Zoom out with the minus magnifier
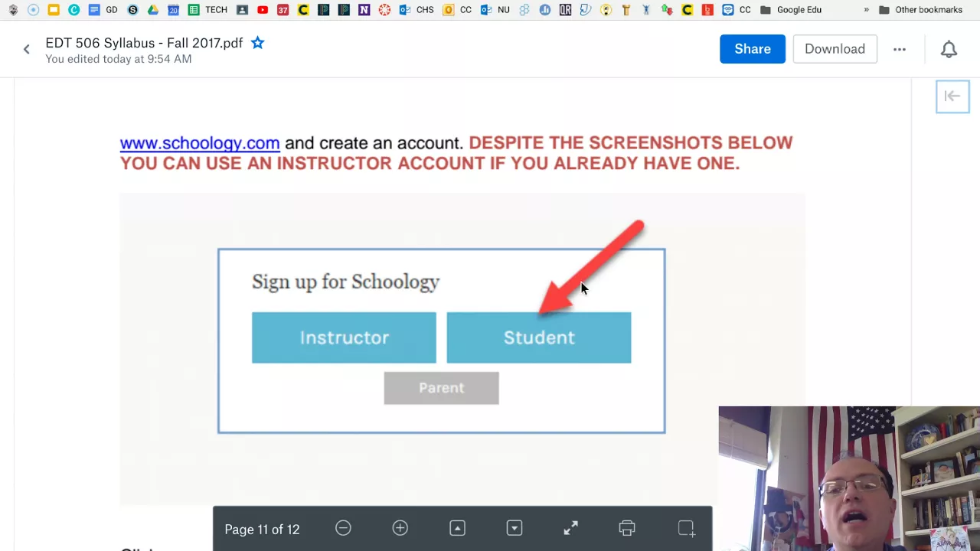980x551 pixels. tap(343, 528)
